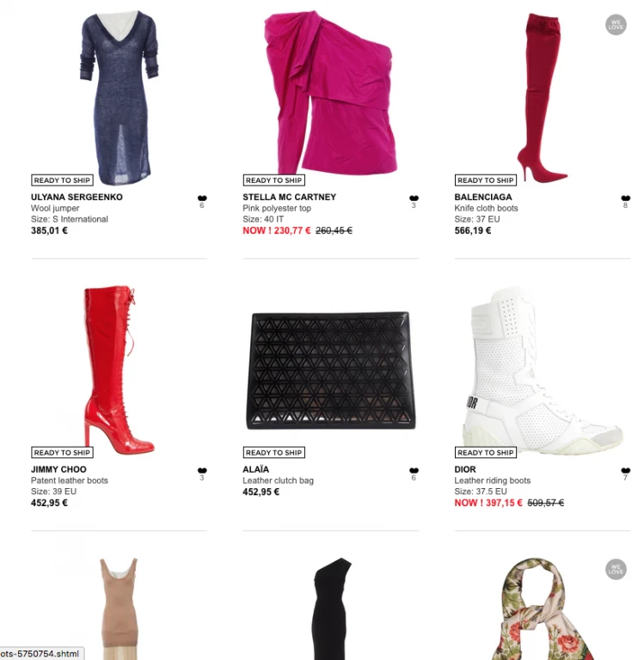View the red lace-up patent boot image
The width and height of the screenshot is (644, 660).
pos(120,370)
